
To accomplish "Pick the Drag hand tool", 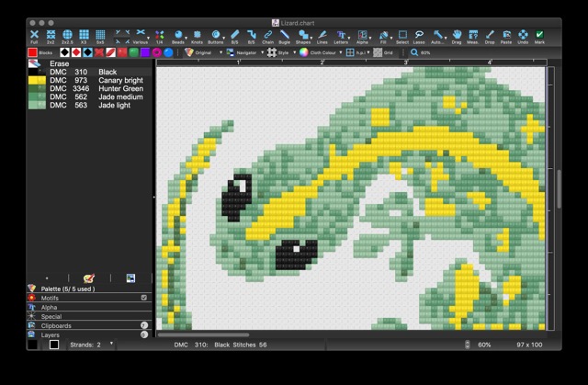I will click(x=457, y=36).
